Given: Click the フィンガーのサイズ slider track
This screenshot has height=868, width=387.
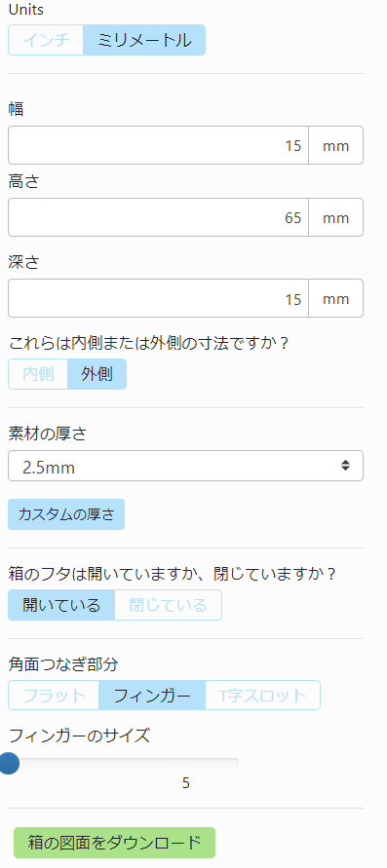Looking at the screenshot, I should coord(124,764).
